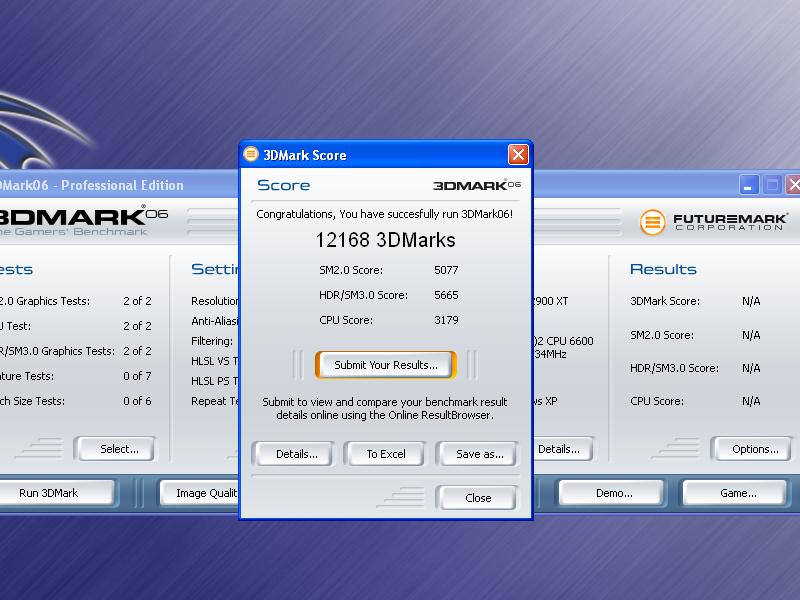Click the 12168 3DMarks total score
The height and width of the screenshot is (600, 800).
(x=385, y=240)
